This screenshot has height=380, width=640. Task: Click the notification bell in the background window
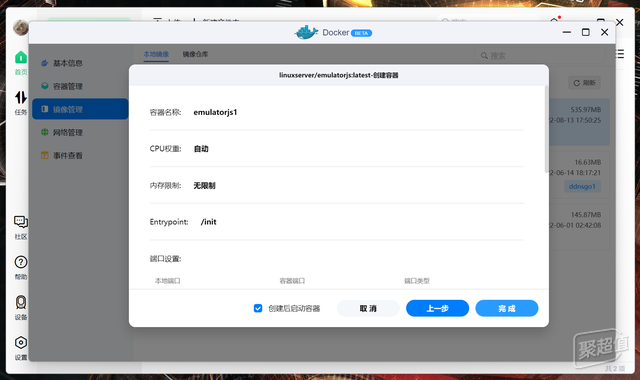pyautogui.click(x=554, y=20)
